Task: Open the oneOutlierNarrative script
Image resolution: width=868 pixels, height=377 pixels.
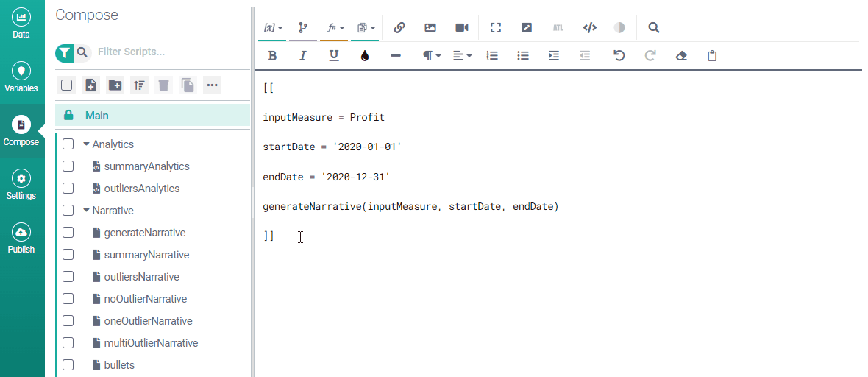Action: pyautogui.click(x=149, y=321)
